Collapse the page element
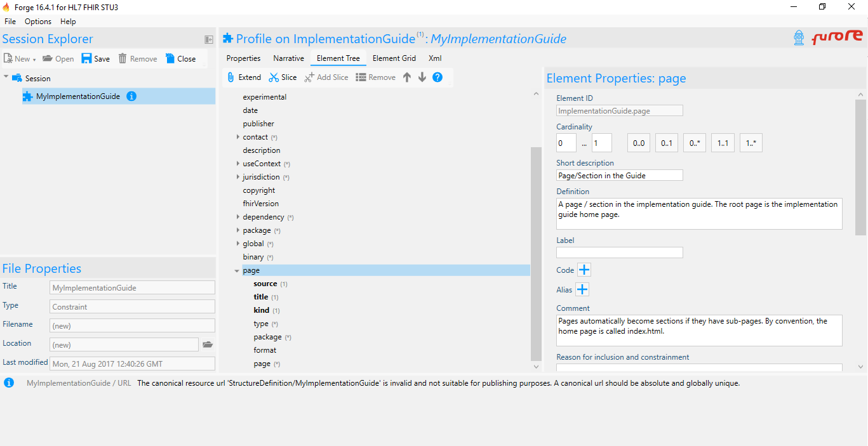868x446 pixels. (x=237, y=271)
